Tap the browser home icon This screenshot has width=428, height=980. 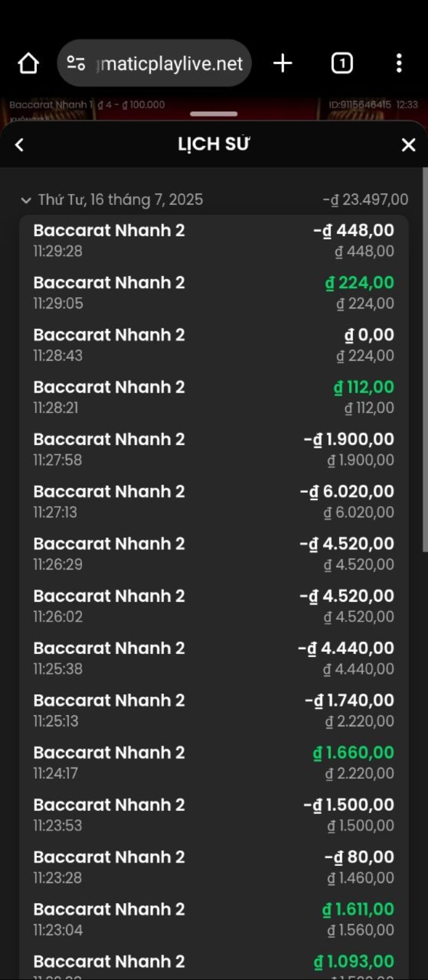point(28,63)
